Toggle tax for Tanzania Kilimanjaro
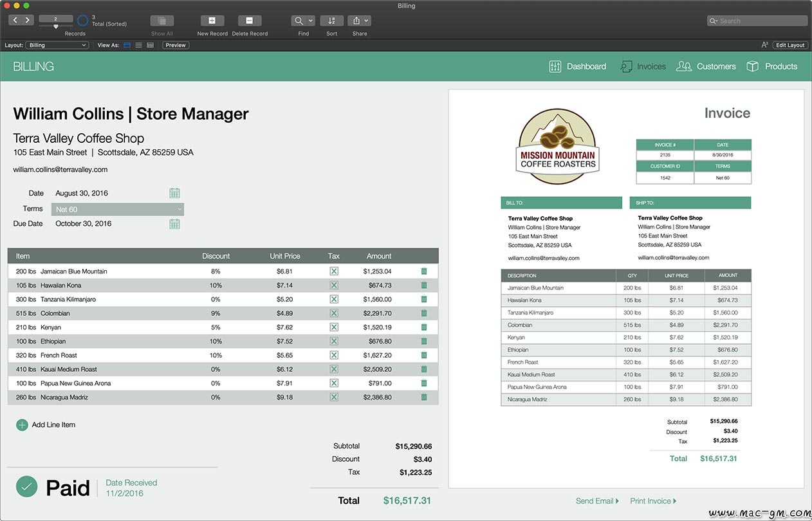812x521 pixels. [333, 299]
